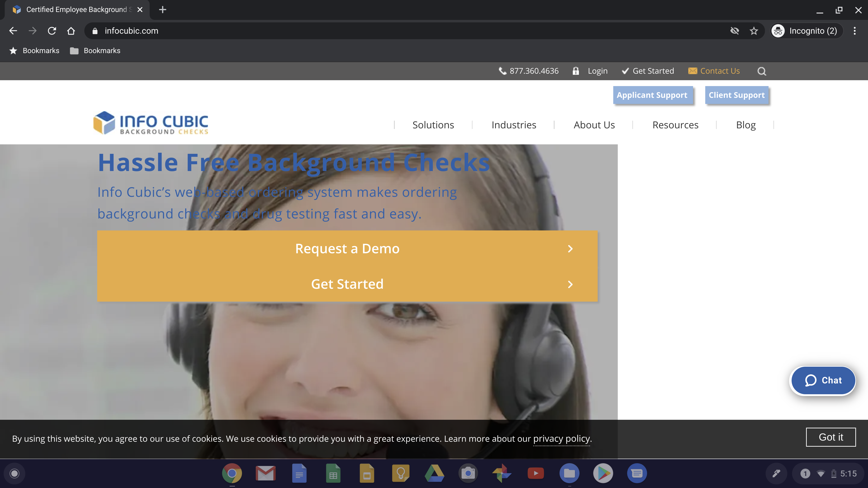Open the About Us menu
This screenshot has width=868, height=488.
[594, 125]
